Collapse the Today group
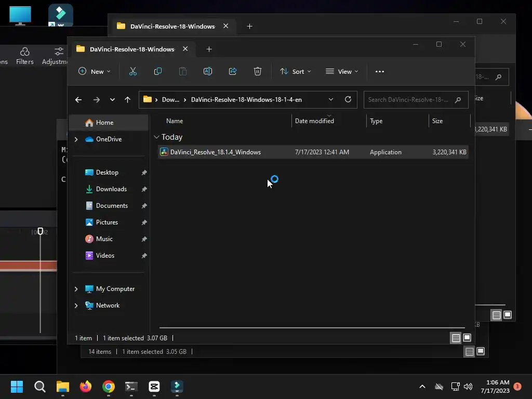 coord(156,137)
